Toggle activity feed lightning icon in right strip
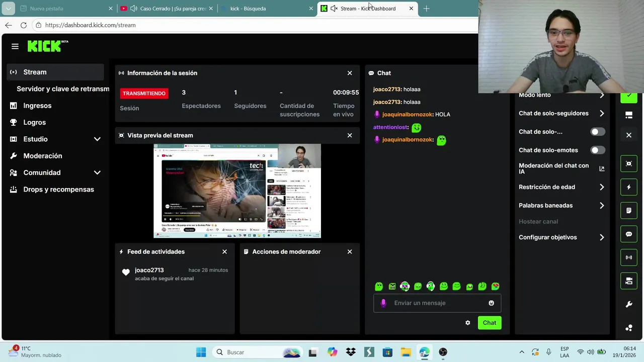 click(629, 187)
